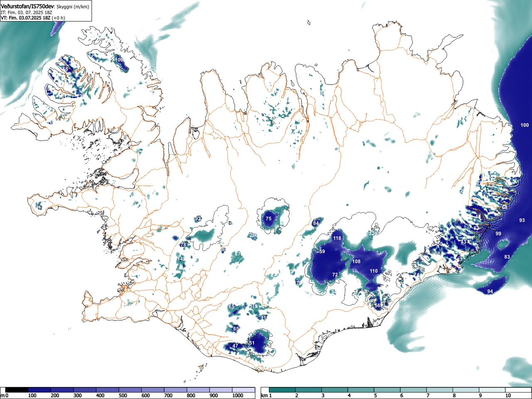Screen dimensions: 532x399
Task: Click the 'km' unit label in the right legend
Action: [264, 396]
